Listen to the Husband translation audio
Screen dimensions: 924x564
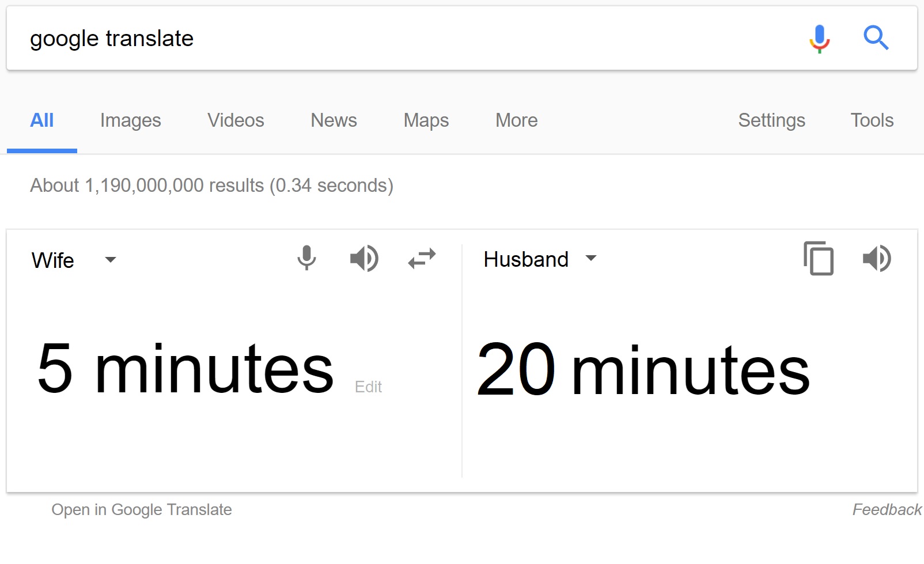point(877,259)
